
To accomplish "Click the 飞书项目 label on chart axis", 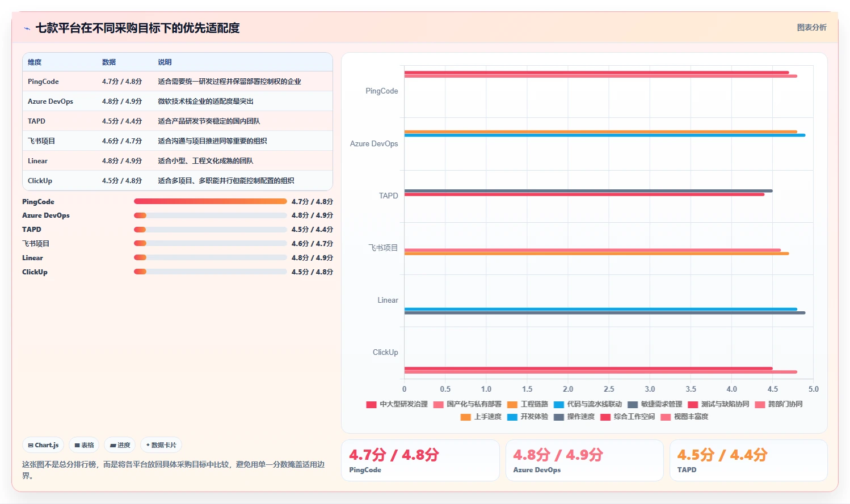I will click(383, 248).
